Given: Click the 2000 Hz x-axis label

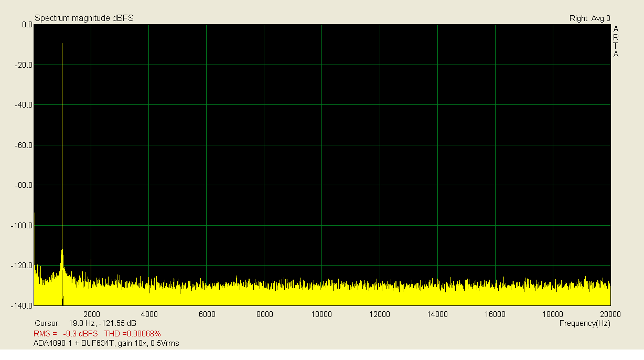Looking at the screenshot, I should [92, 314].
